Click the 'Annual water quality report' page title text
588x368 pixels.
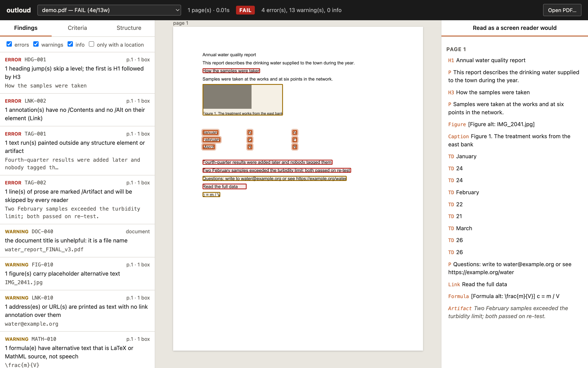tap(229, 55)
